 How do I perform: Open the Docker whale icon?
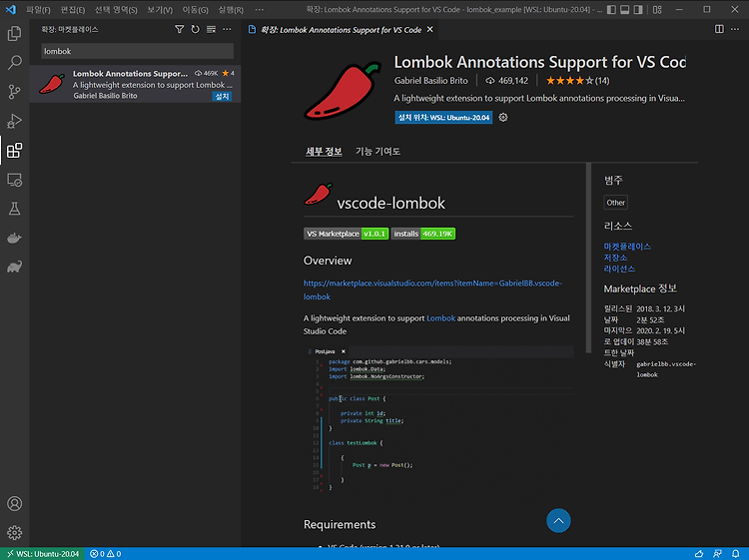click(x=14, y=238)
